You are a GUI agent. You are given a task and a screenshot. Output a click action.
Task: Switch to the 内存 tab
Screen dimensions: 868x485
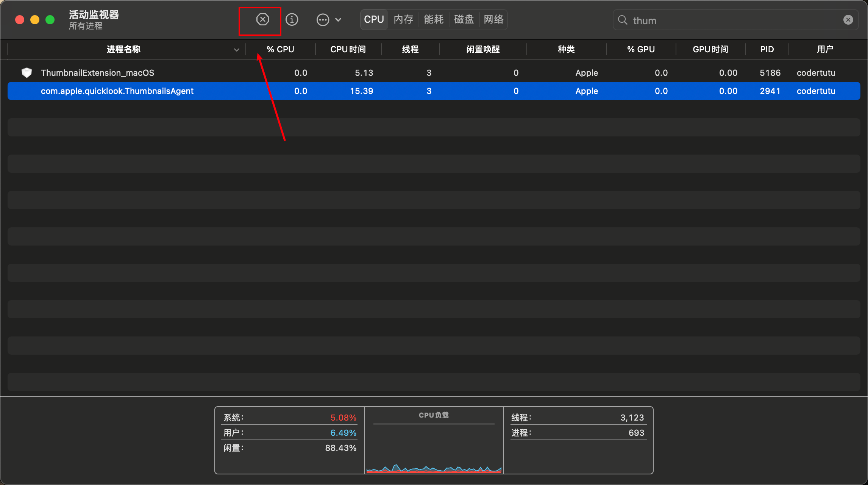pyautogui.click(x=403, y=20)
